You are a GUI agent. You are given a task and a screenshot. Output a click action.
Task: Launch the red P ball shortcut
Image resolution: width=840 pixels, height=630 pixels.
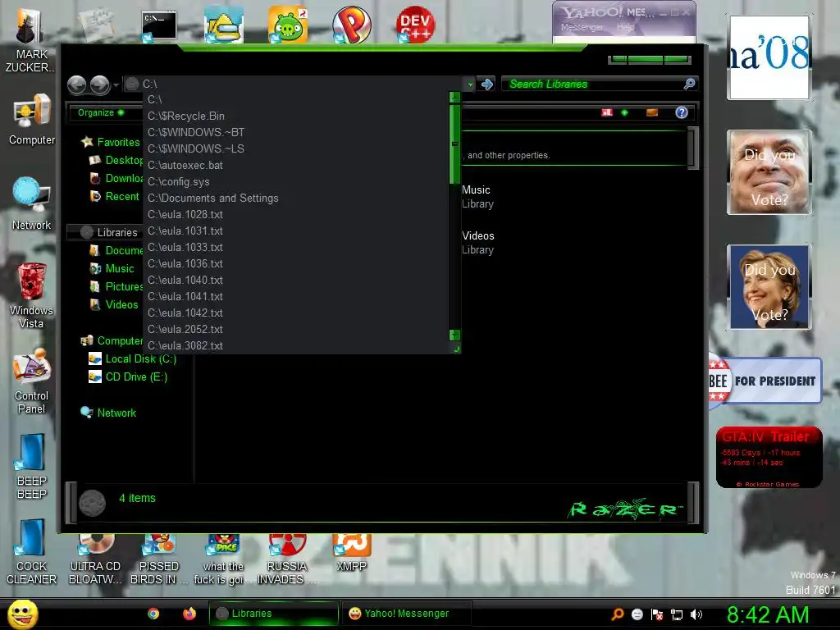click(x=351, y=24)
